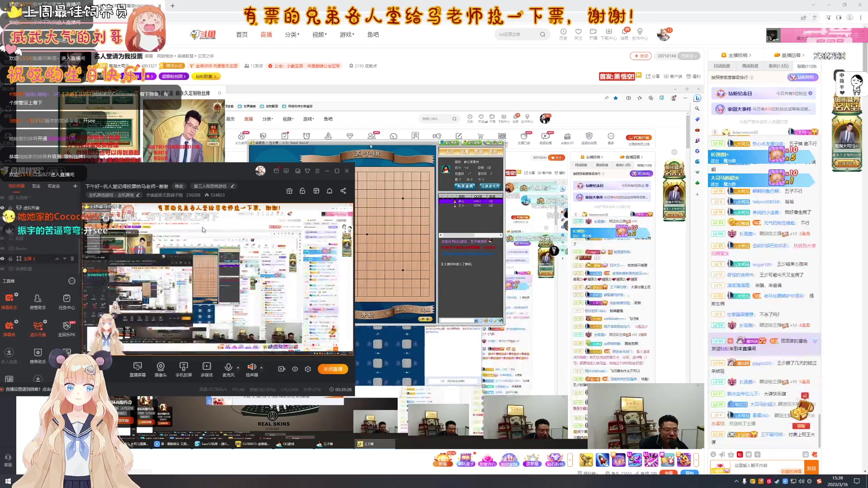
Task: Click 领取 on treasure chest
Action: click(x=801, y=426)
